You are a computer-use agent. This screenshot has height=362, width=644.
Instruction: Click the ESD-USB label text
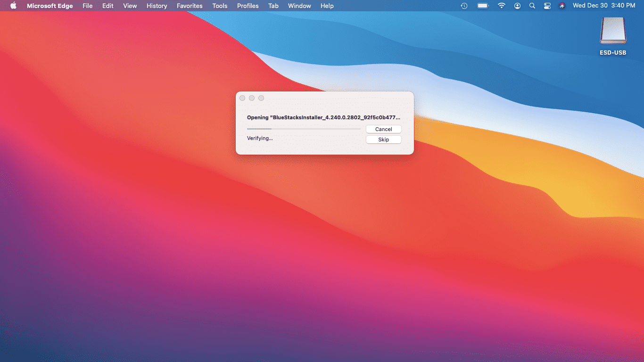point(613,53)
